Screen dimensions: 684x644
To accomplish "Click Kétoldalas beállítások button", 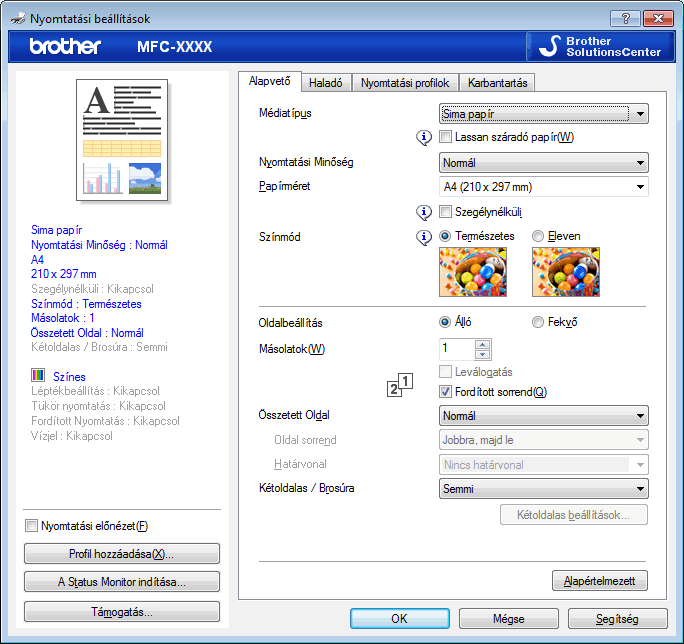I will (574, 515).
